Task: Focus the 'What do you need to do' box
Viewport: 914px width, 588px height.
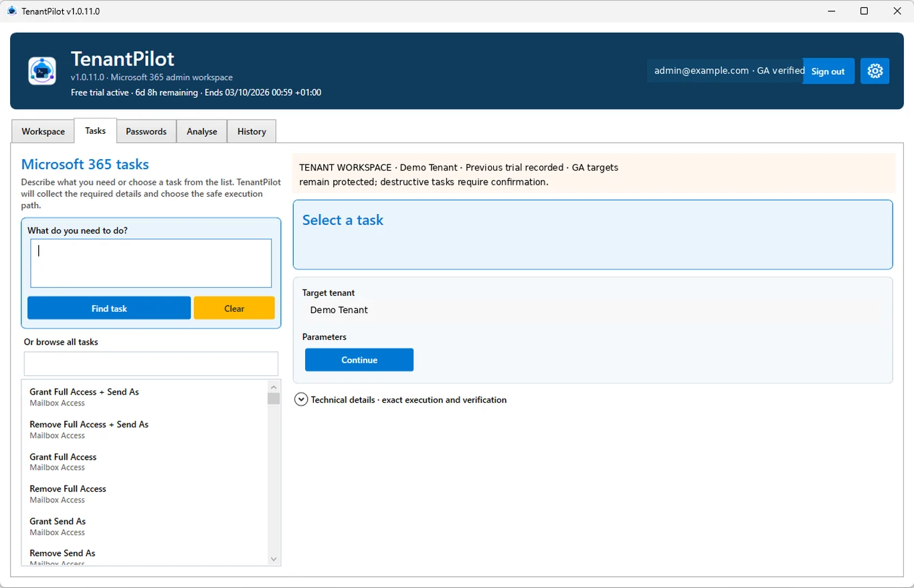Action: tap(151, 263)
